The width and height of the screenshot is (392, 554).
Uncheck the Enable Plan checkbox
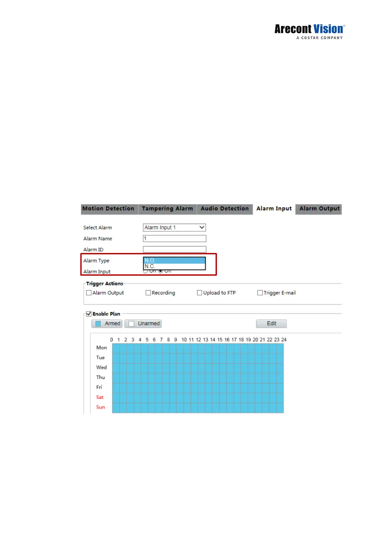click(x=89, y=314)
